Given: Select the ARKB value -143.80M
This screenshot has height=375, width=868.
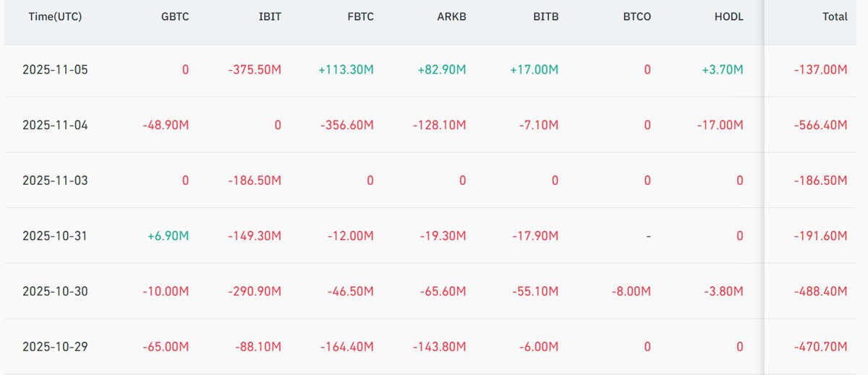Looking at the screenshot, I should tap(439, 347).
